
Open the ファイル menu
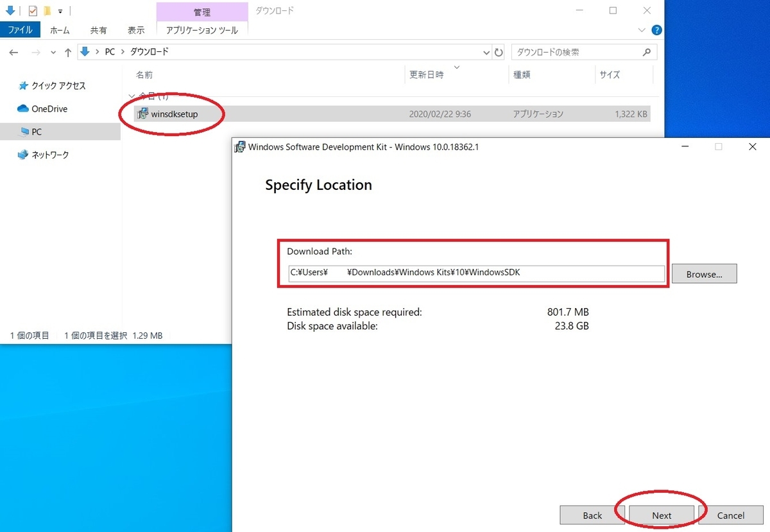click(x=20, y=30)
